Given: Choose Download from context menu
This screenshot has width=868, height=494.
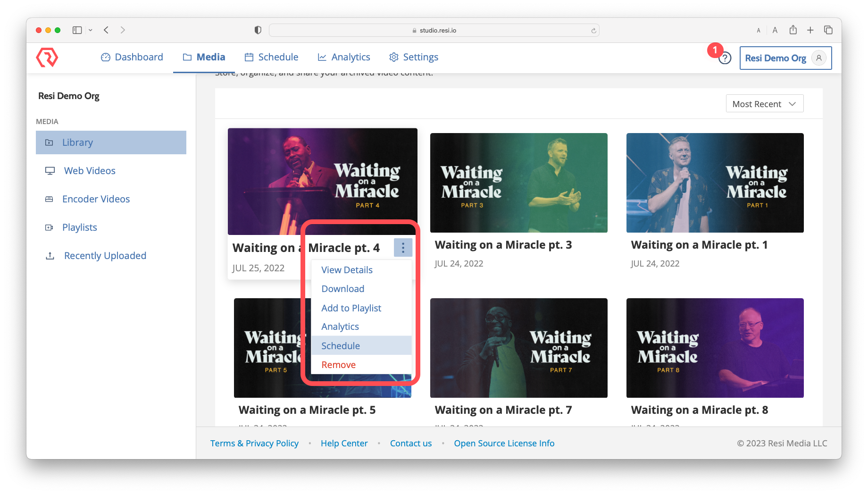Looking at the screenshot, I should [x=361, y=289].
